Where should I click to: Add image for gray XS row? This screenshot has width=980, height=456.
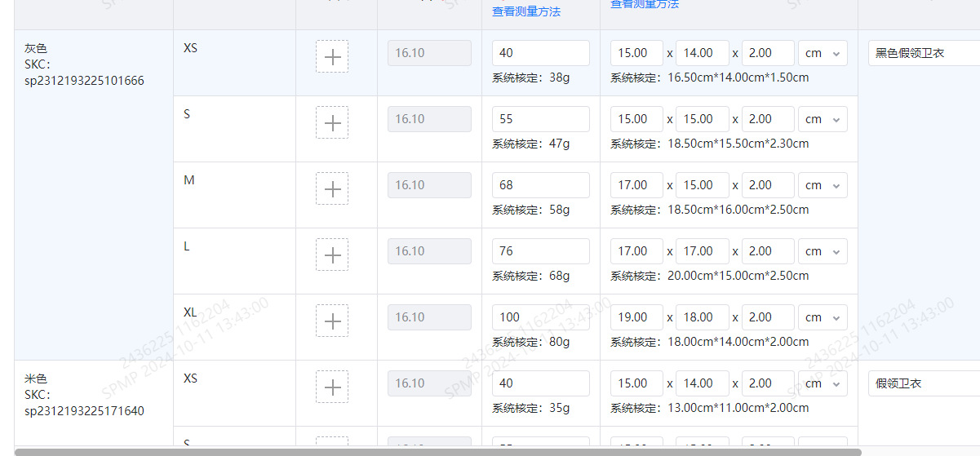[x=332, y=56]
